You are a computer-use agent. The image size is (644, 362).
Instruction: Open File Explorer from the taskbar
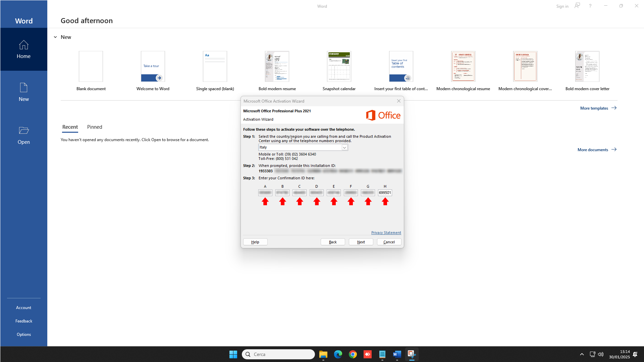point(323,354)
